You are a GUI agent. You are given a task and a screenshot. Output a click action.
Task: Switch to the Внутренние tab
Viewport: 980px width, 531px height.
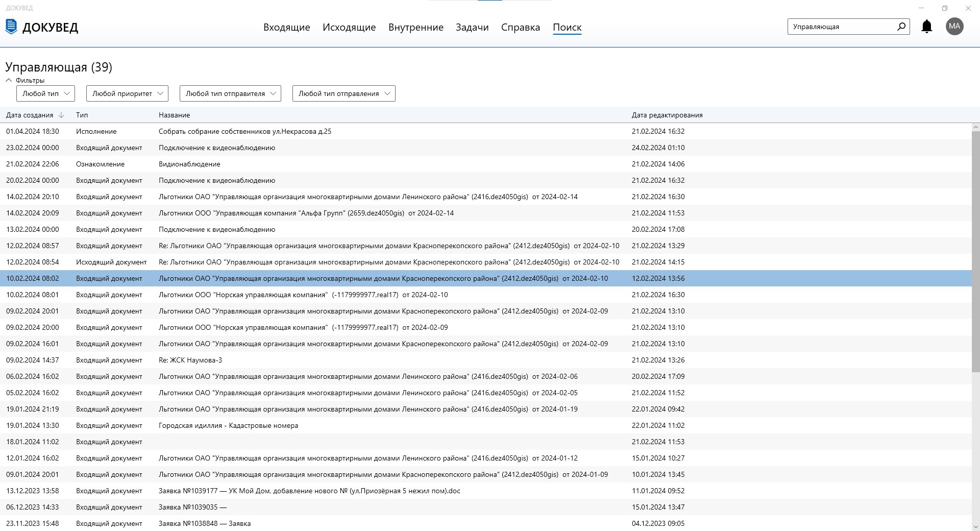coord(415,27)
